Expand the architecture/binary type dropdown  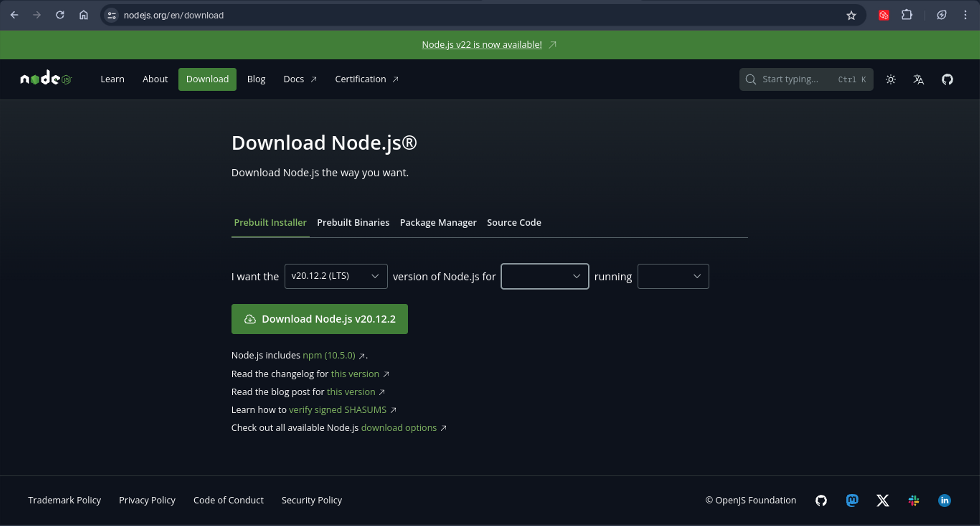[673, 276]
